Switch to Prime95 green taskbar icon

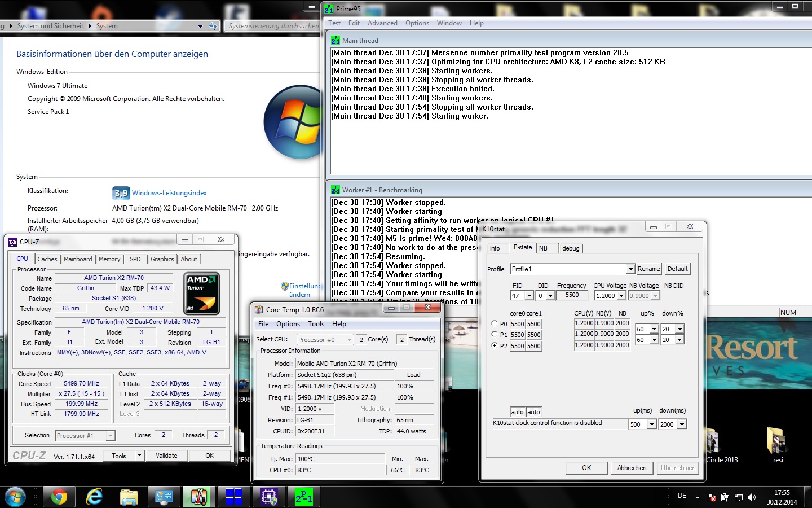pos(304,497)
